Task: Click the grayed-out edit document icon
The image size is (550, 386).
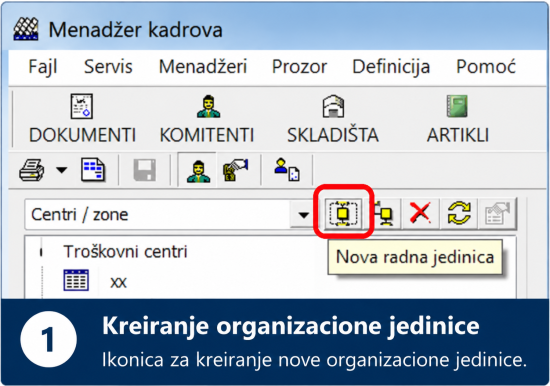Action: coord(497,213)
